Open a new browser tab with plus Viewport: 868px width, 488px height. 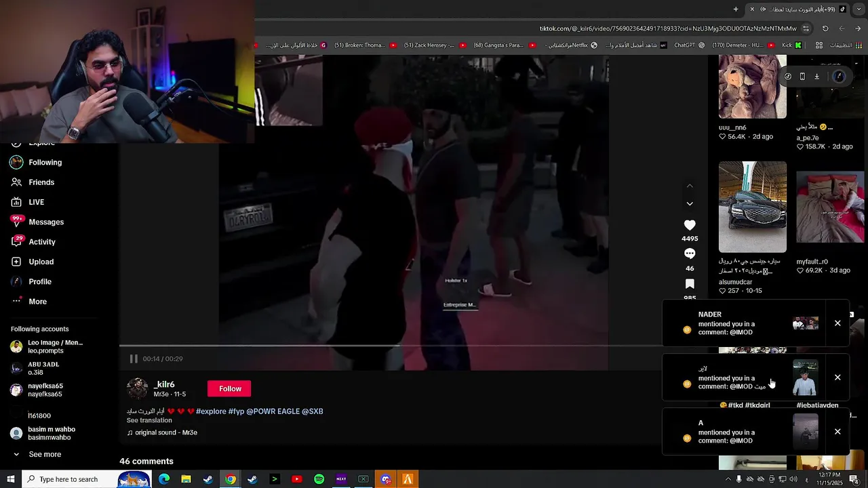[x=736, y=9]
